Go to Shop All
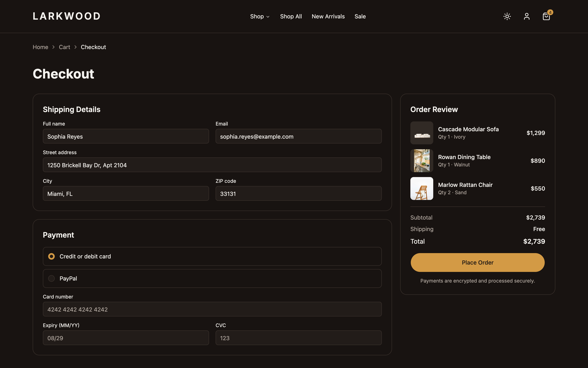 click(x=291, y=16)
